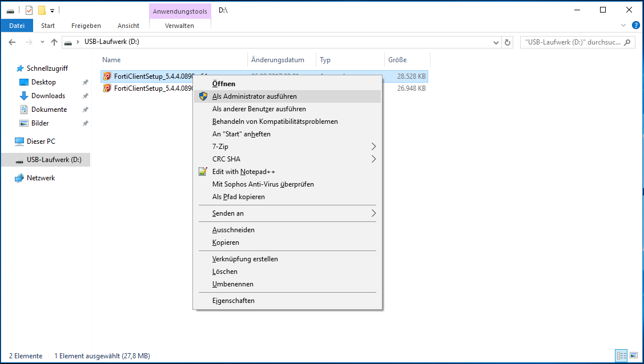Expand the CRC SHA submenu
The width and height of the screenshot is (644, 364).
pos(374,159)
